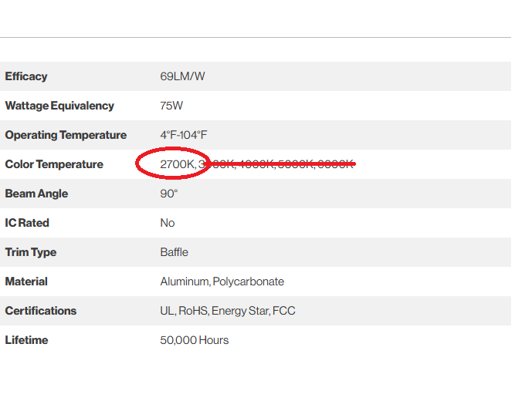Viewport: 532px width, 418px height.
Task: Click the Color Temperature label
Action: (54, 164)
